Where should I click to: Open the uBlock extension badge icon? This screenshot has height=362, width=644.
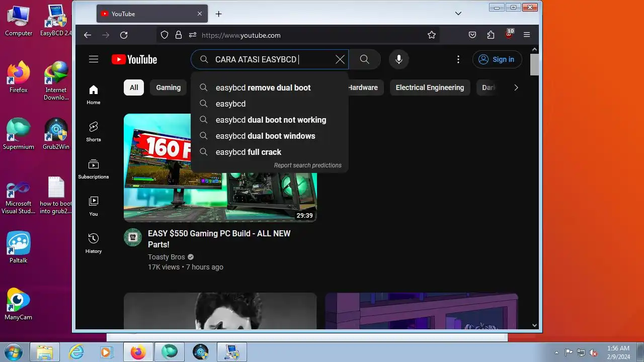point(509,35)
